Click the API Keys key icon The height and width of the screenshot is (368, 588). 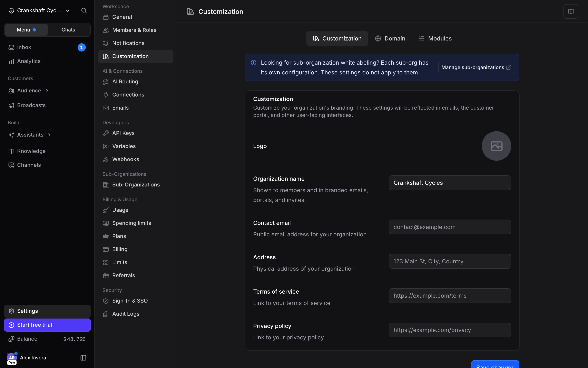[x=106, y=133]
